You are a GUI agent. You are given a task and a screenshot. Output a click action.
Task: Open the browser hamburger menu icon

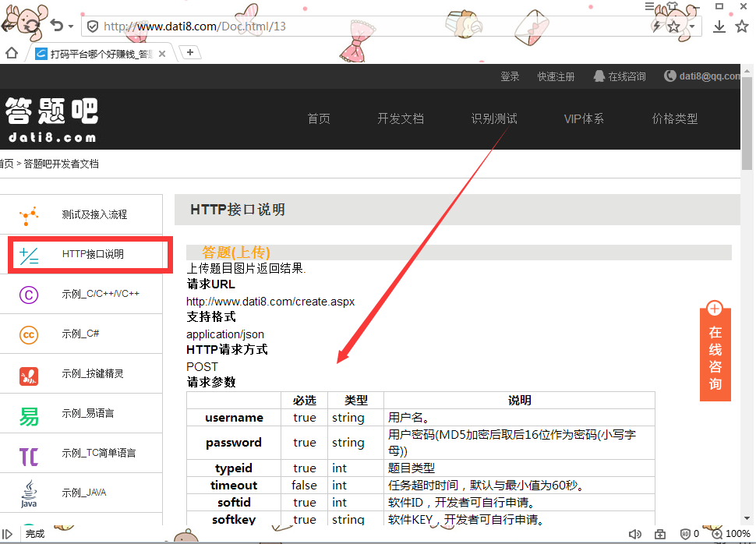click(x=650, y=6)
